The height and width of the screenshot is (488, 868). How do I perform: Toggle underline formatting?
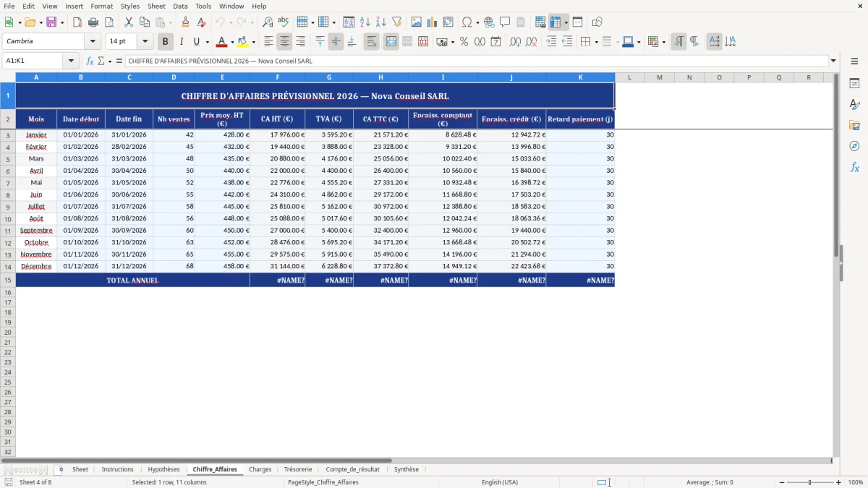pyautogui.click(x=196, y=42)
